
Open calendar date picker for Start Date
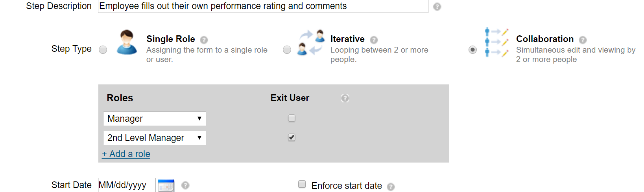[166, 185]
